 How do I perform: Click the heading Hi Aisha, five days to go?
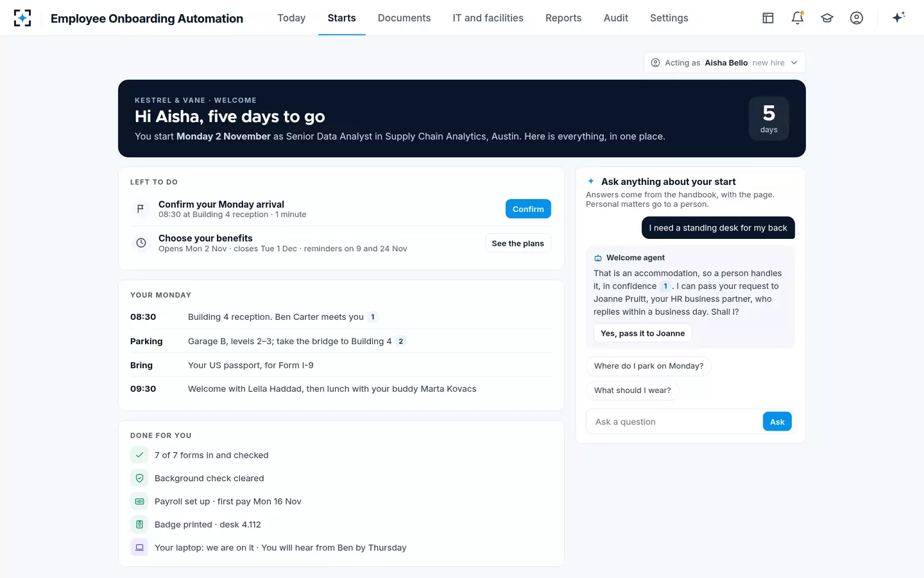click(230, 116)
